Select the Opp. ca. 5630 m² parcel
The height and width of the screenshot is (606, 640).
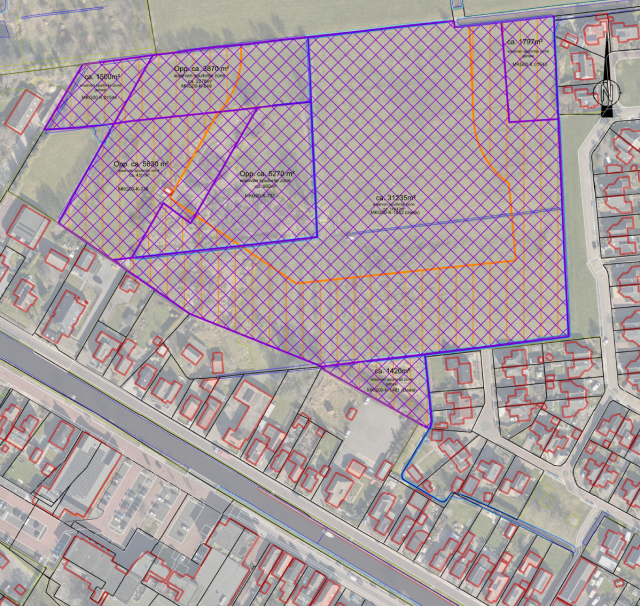click(x=141, y=164)
